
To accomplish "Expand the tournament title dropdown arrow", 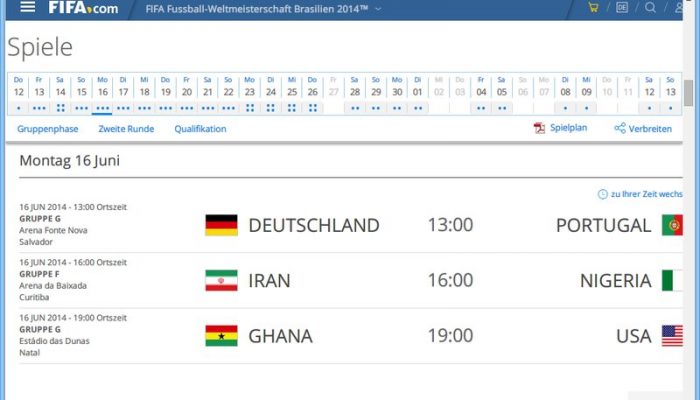I will (378, 9).
